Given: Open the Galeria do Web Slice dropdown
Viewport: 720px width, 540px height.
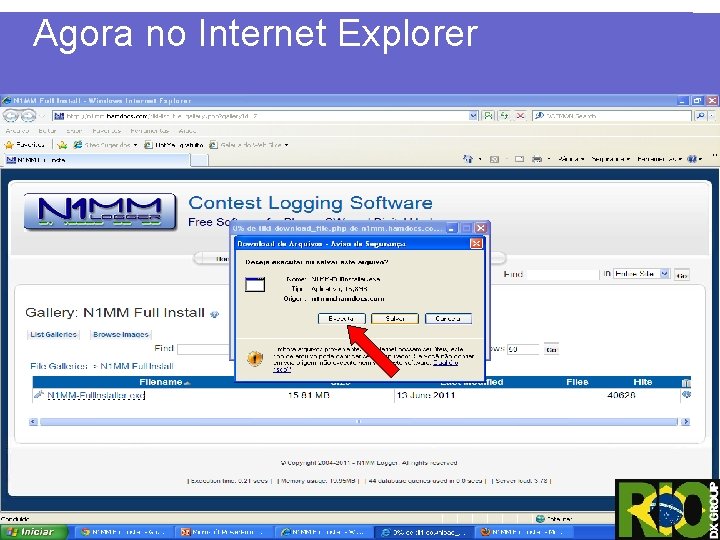Looking at the screenshot, I should point(248,145).
